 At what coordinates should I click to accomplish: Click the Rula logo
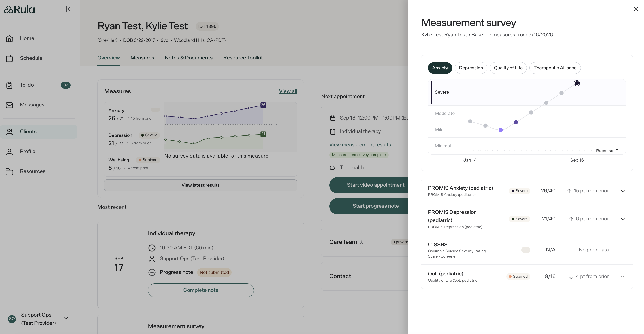click(x=19, y=9)
